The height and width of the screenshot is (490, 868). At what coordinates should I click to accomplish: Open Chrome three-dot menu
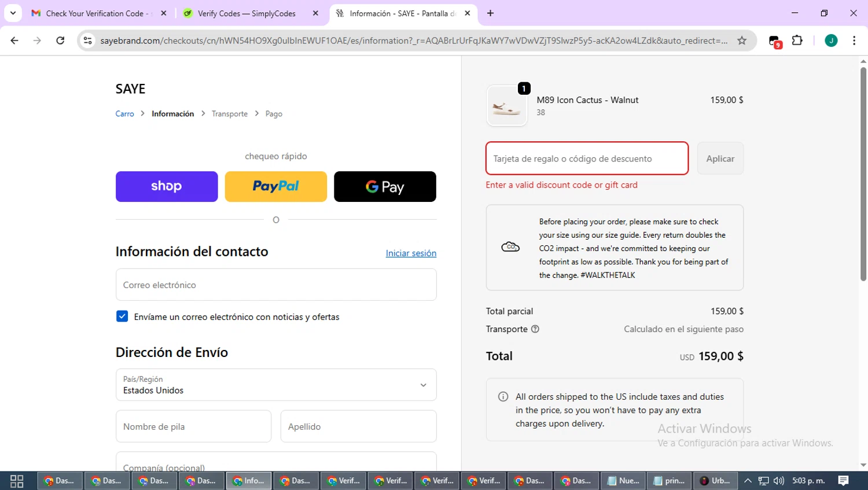pos(854,40)
